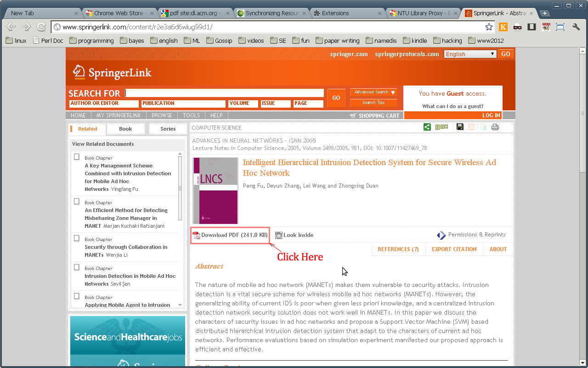Click the crest shield extension icon

(x=546, y=27)
